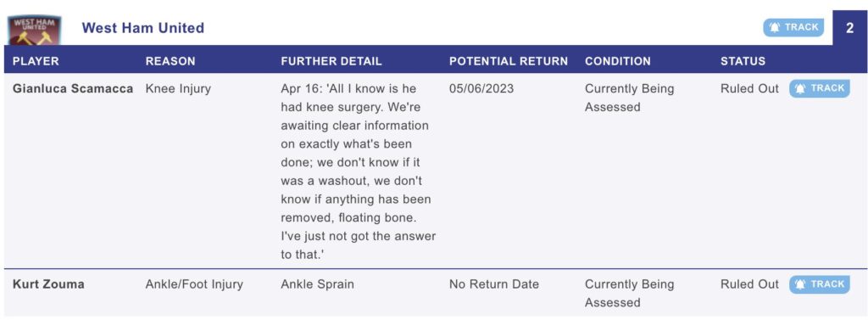Click the CONDITION column header
The image size is (868, 320).
tap(618, 61)
